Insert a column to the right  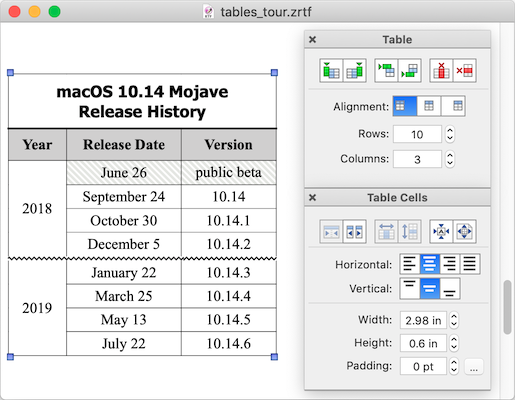(x=355, y=71)
